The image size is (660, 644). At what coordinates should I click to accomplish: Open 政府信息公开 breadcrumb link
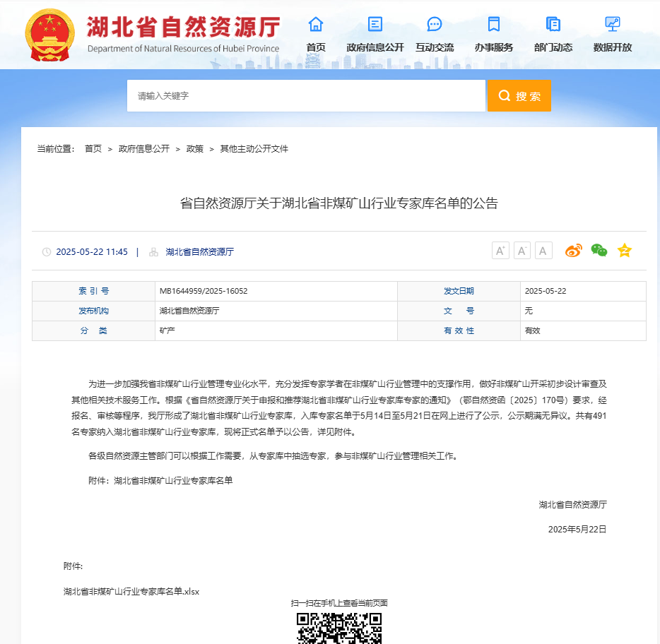point(144,149)
